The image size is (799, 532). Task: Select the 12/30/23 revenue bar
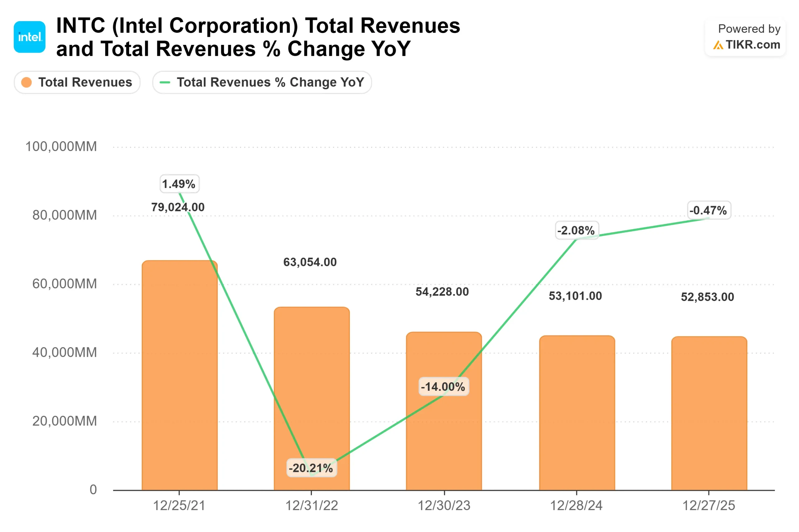[x=444, y=411]
